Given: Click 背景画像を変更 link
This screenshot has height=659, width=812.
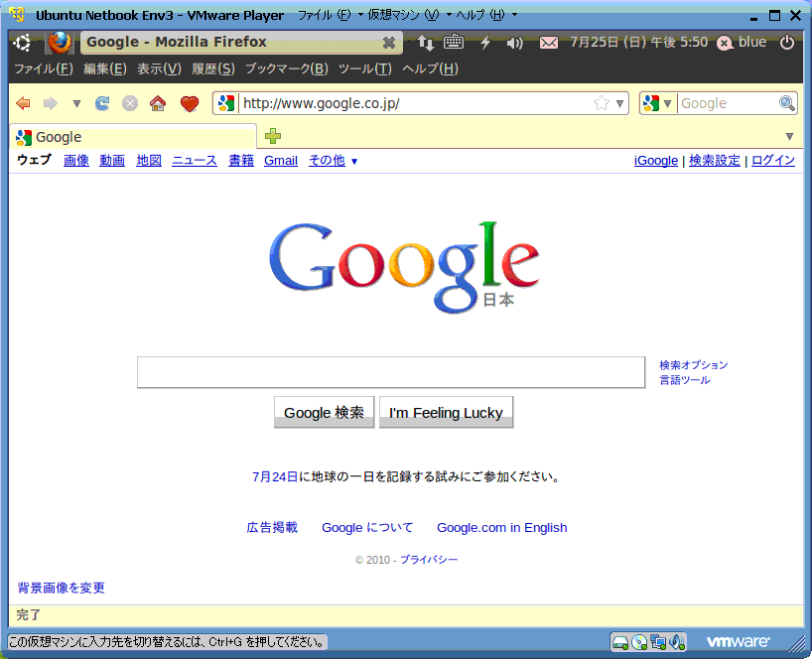Looking at the screenshot, I should coord(62,588).
